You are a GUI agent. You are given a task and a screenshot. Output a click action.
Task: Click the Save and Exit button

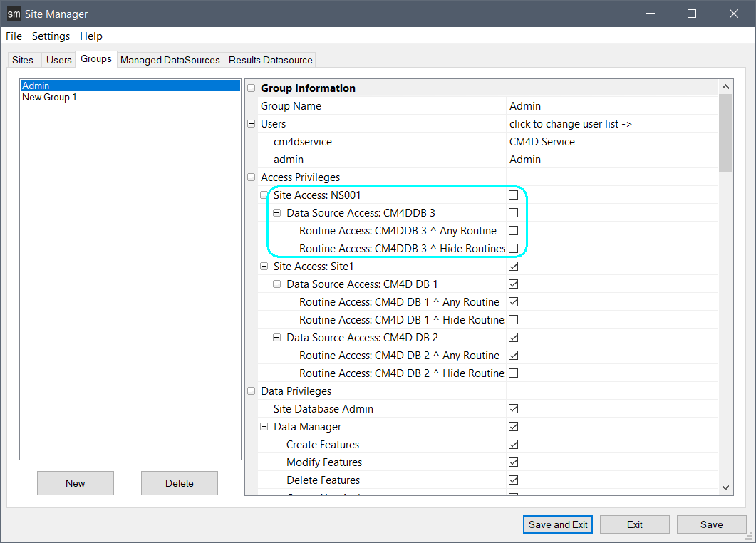tap(558, 524)
